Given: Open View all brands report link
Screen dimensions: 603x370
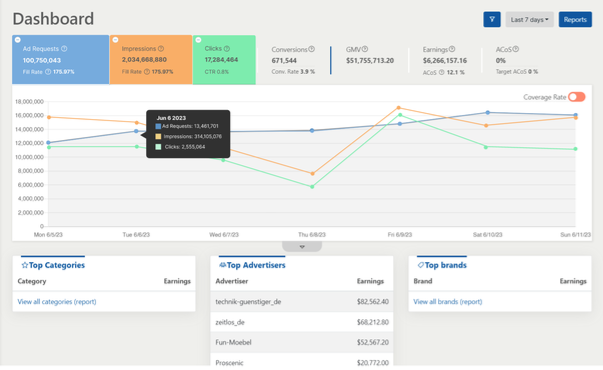Looking at the screenshot, I should coord(448,302).
